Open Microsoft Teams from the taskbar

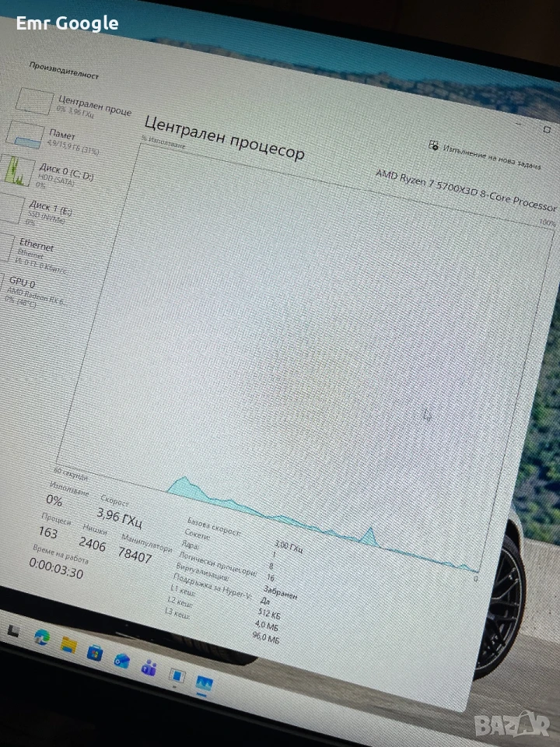pos(149,668)
